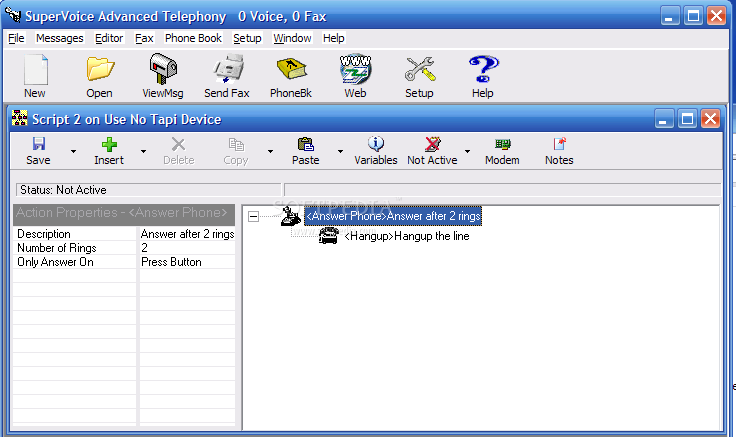736x437 pixels.
Task: Open the Setup menu in menu bar
Action: click(x=247, y=38)
